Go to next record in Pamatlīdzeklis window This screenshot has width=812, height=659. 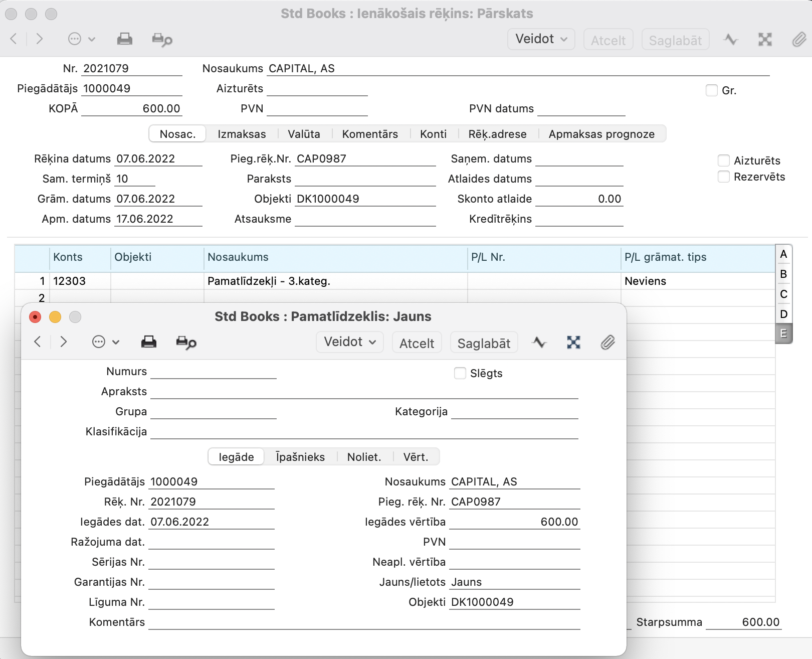(x=64, y=342)
